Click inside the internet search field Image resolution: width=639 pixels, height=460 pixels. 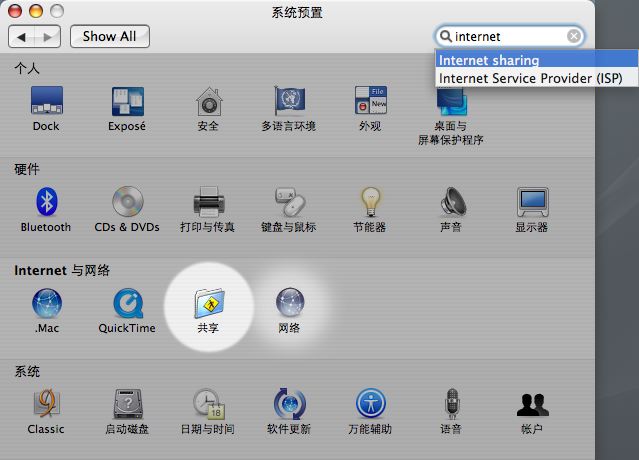(509, 36)
